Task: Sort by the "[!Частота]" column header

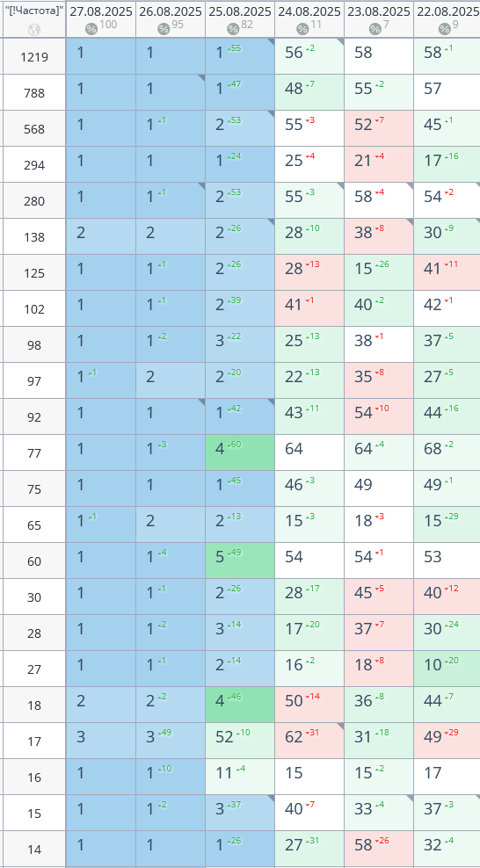Action: (34, 10)
